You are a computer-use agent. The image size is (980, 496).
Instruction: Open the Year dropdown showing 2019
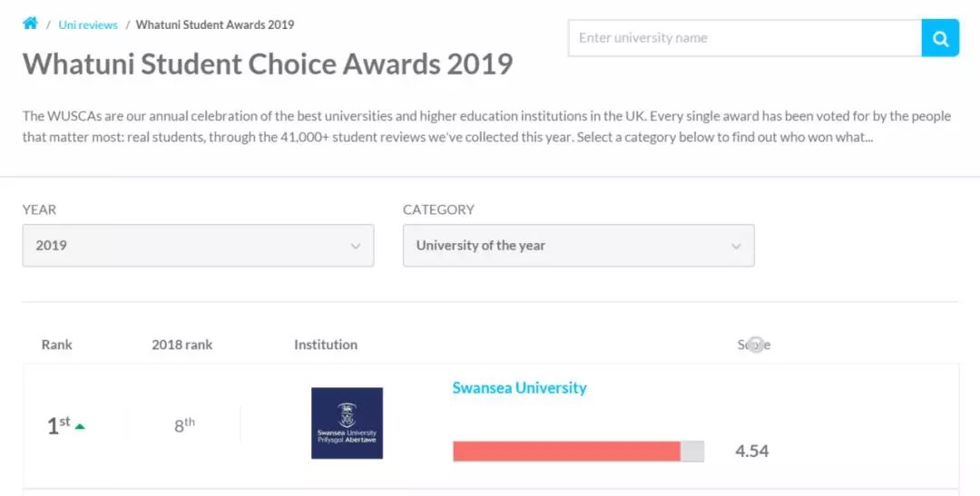click(x=198, y=246)
